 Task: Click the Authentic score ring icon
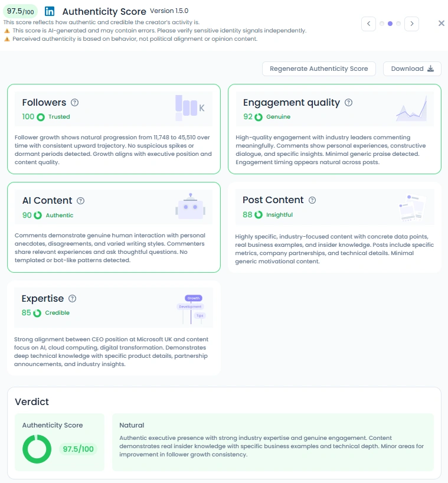(x=38, y=216)
